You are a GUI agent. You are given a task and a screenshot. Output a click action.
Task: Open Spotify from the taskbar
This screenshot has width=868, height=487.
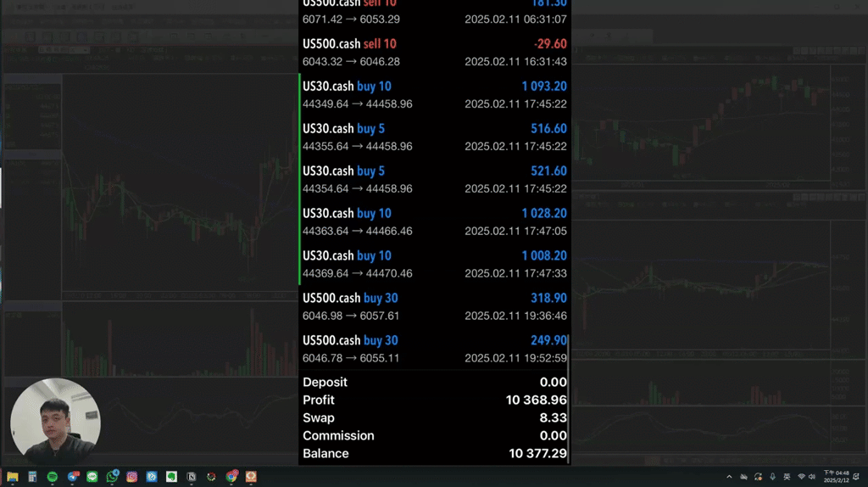[52, 477]
